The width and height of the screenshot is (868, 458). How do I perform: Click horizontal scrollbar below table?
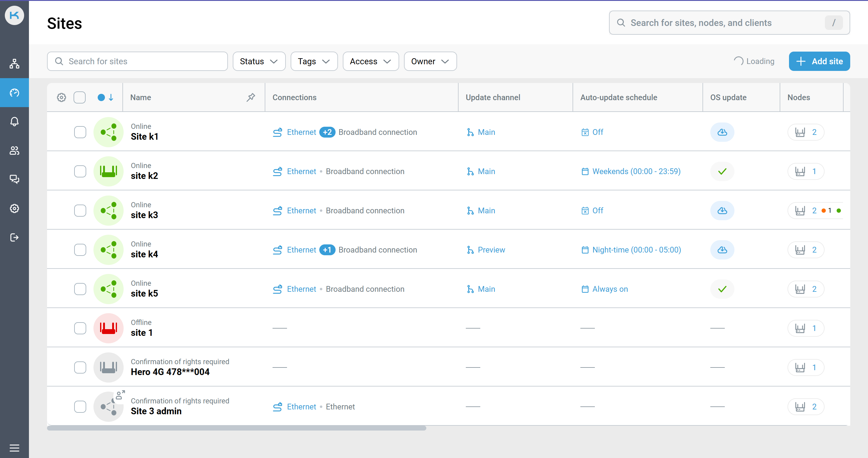tap(237, 428)
